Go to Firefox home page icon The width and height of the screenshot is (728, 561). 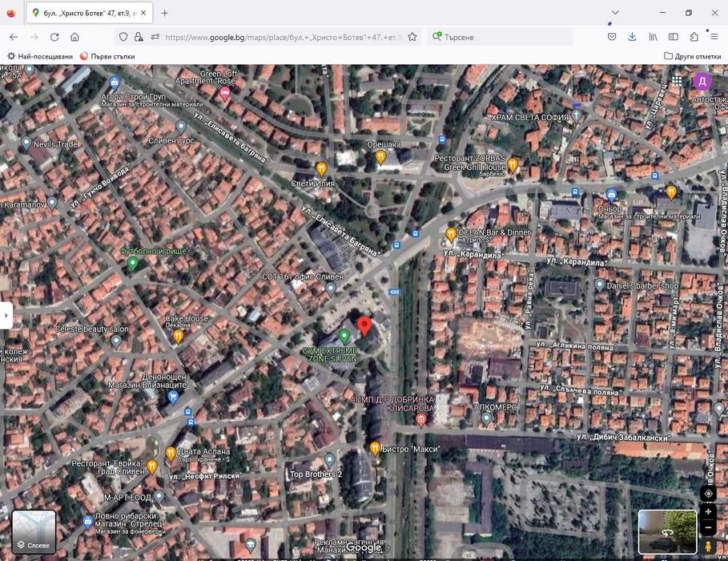pos(74,37)
